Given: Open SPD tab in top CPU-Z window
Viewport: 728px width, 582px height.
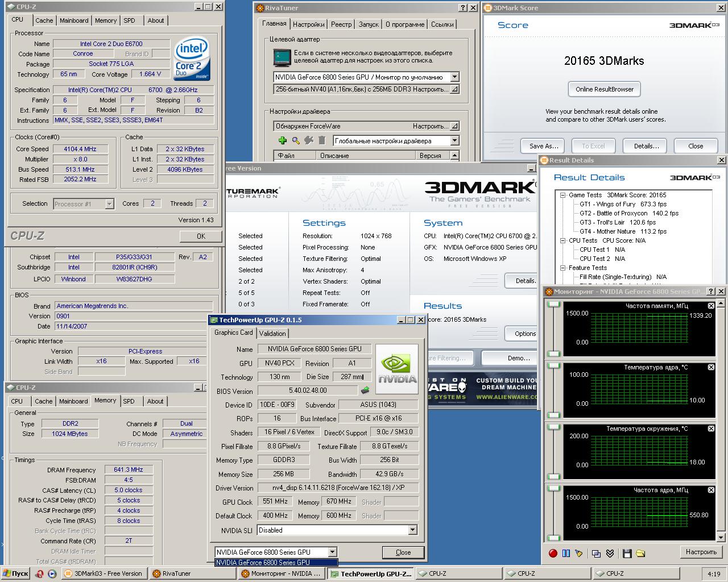Looking at the screenshot, I should (130, 20).
